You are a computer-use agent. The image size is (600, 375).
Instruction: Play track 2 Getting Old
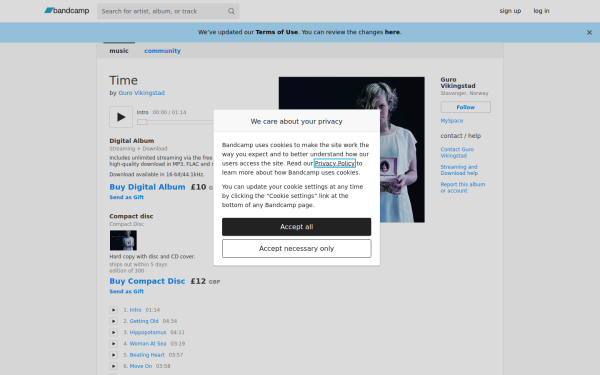pyautogui.click(x=114, y=321)
